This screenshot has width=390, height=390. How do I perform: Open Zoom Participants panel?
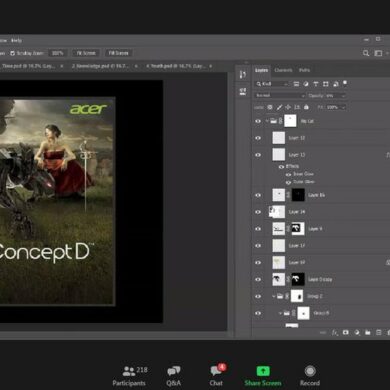[129, 376]
